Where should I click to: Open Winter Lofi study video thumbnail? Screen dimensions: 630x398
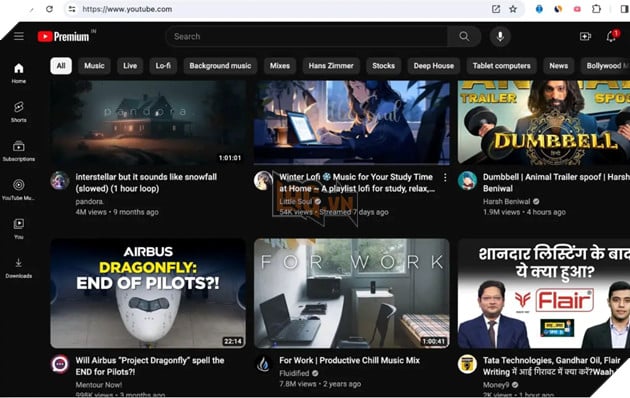pyautogui.click(x=352, y=122)
